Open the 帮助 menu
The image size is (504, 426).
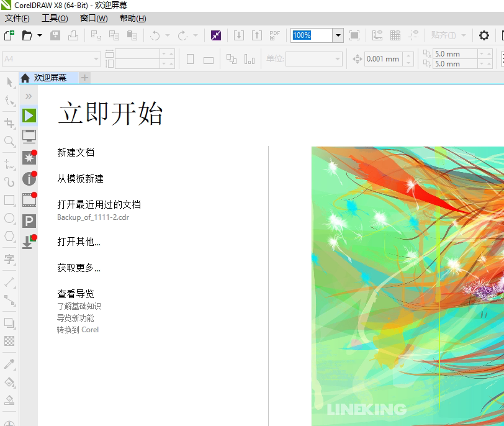point(133,19)
